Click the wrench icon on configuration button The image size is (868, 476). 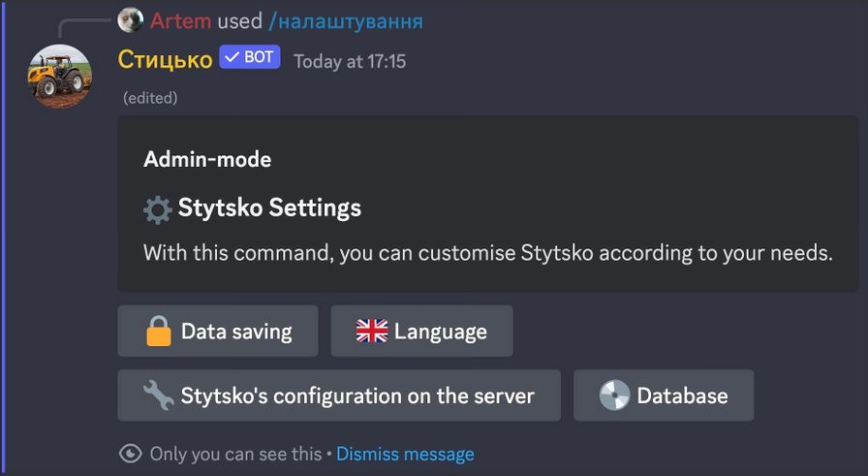click(x=158, y=396)
